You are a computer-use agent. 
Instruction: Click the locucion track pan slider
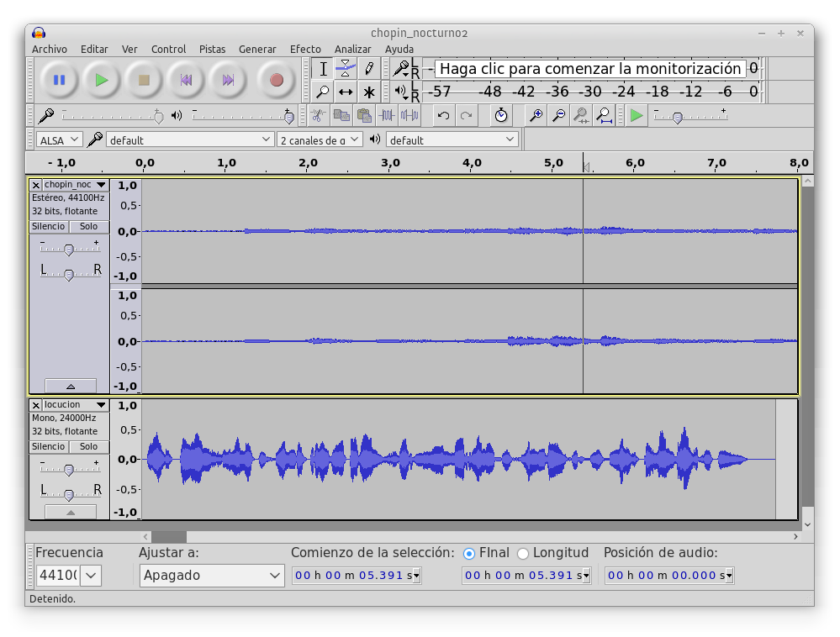[x=70, y=493]
